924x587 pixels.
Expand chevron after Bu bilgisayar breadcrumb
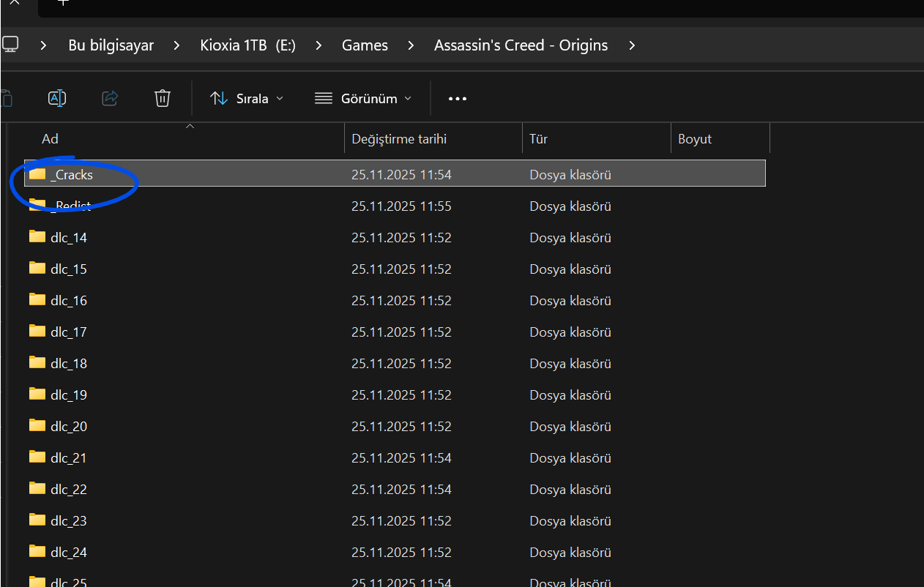pos(176,45)
